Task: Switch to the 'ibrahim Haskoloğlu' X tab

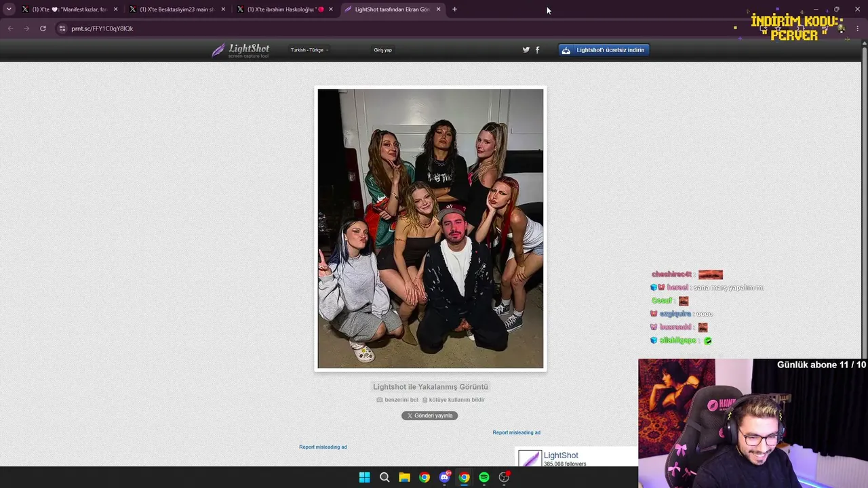Action: [x=285, y=9]
